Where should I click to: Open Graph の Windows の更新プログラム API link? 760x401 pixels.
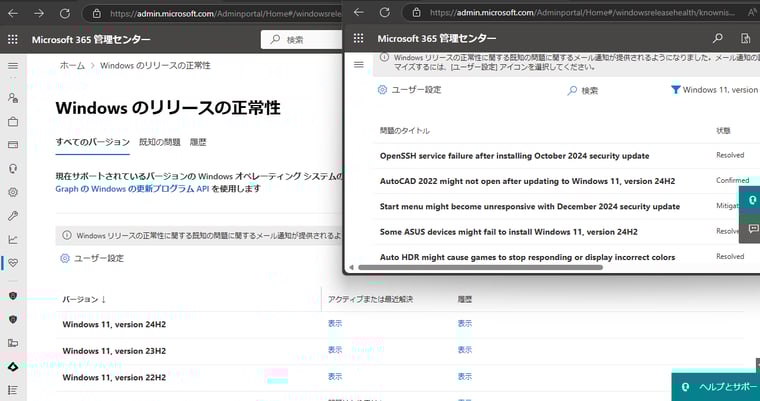click(x=132, y=189)
